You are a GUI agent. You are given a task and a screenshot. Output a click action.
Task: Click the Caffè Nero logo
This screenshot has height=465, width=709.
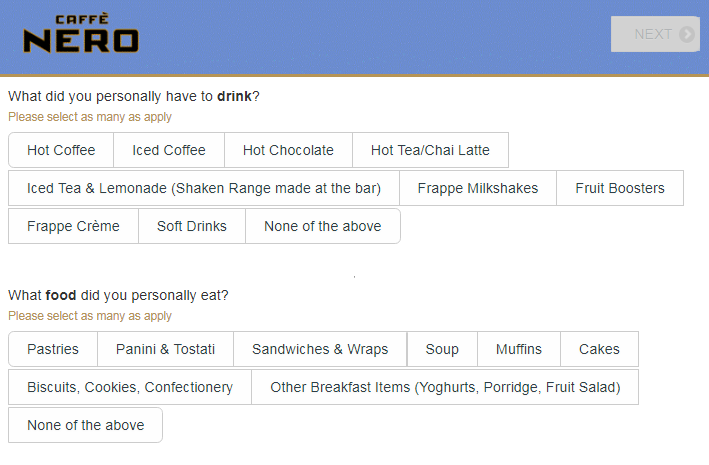pyautogui.click(x=82, y=36)
